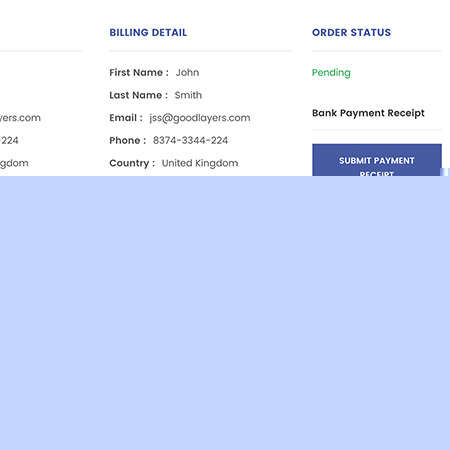The image size is (450, 450).
Task: Click the divider under Bank Payment Receipt
Action: pyautogui.click(x=377, y=129)
